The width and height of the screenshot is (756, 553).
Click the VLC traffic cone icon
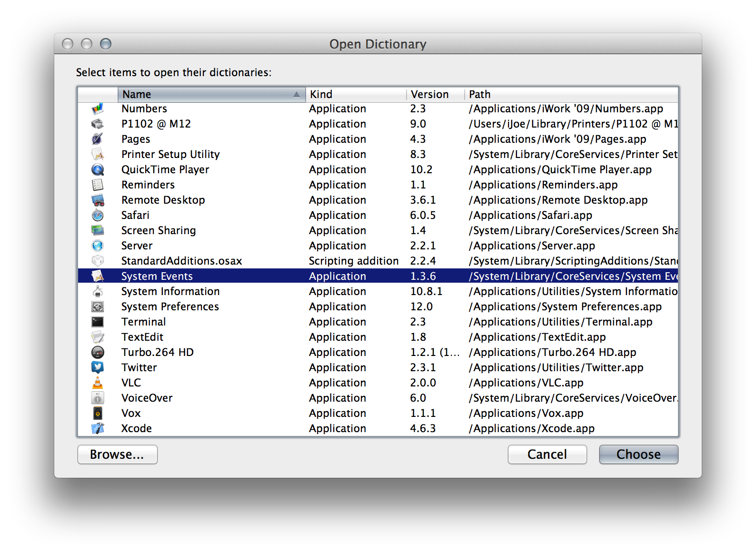[x=98, y=383]
